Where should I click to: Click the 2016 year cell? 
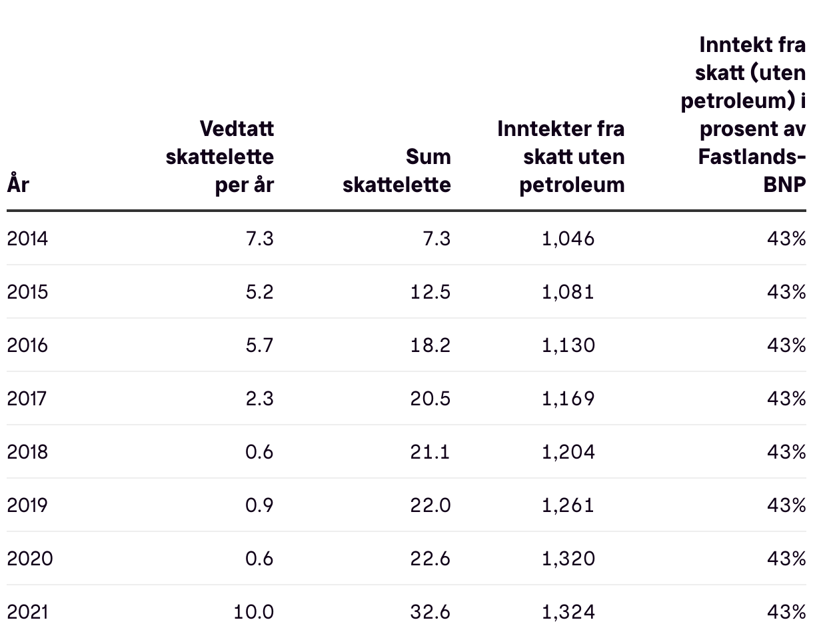coord(28,345)
